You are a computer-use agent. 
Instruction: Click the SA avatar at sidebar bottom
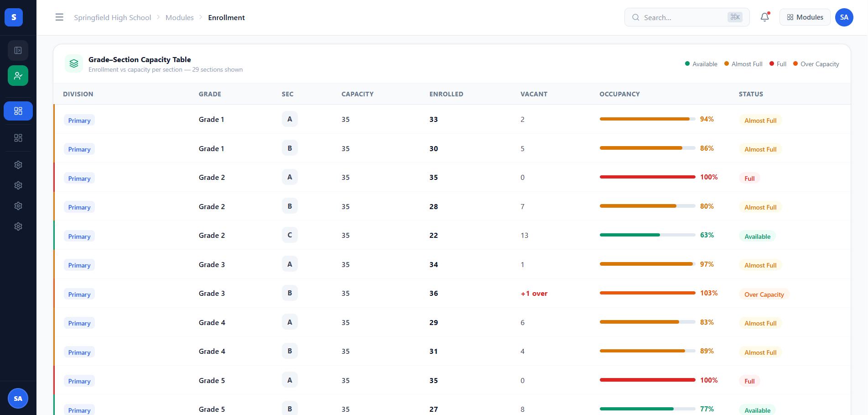click(x=18, y=399)
